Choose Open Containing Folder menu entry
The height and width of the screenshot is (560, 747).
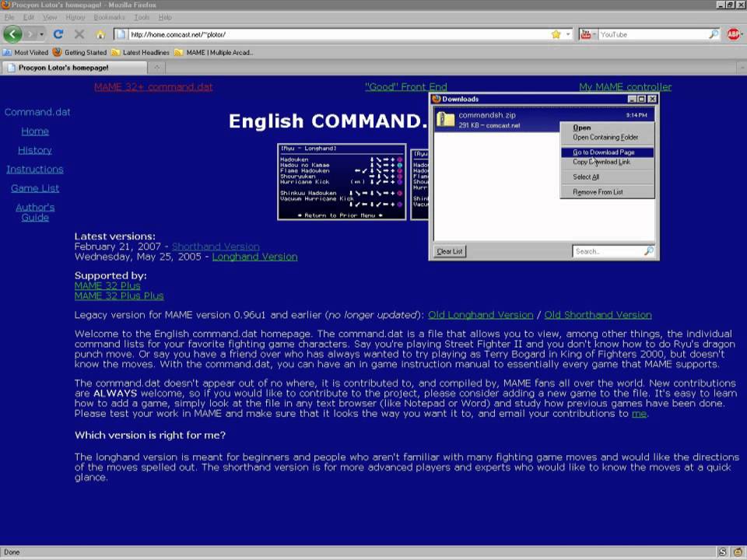[x=605, y=137]
